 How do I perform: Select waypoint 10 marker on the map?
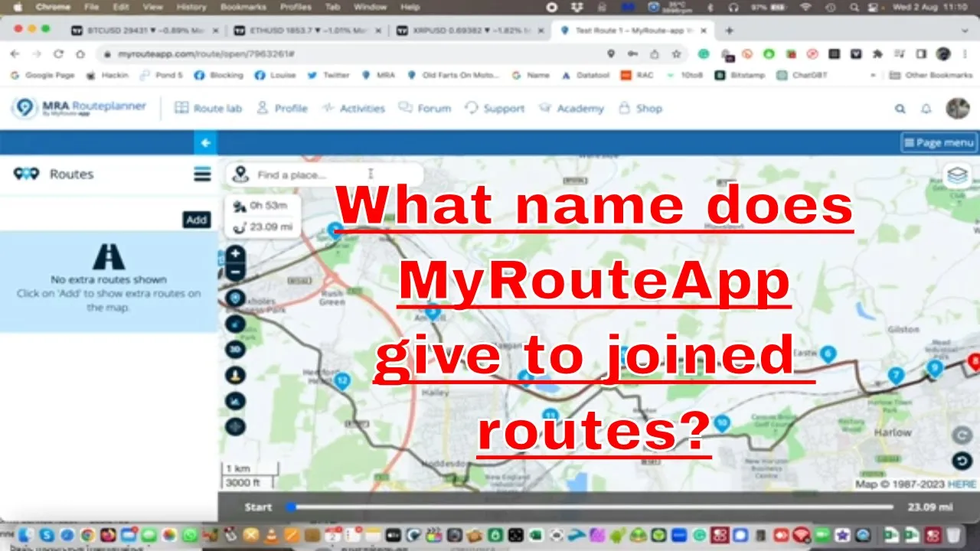coord(721,422)
